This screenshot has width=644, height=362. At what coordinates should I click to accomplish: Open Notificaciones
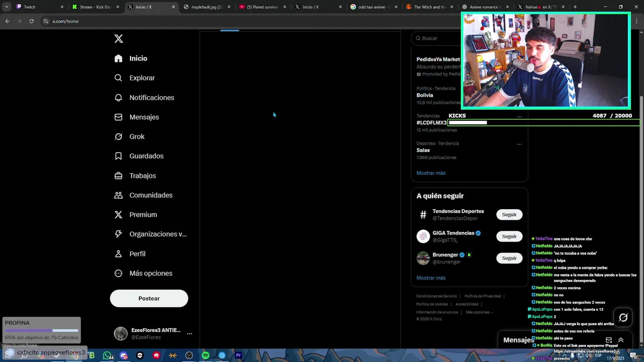coord(144,98)
